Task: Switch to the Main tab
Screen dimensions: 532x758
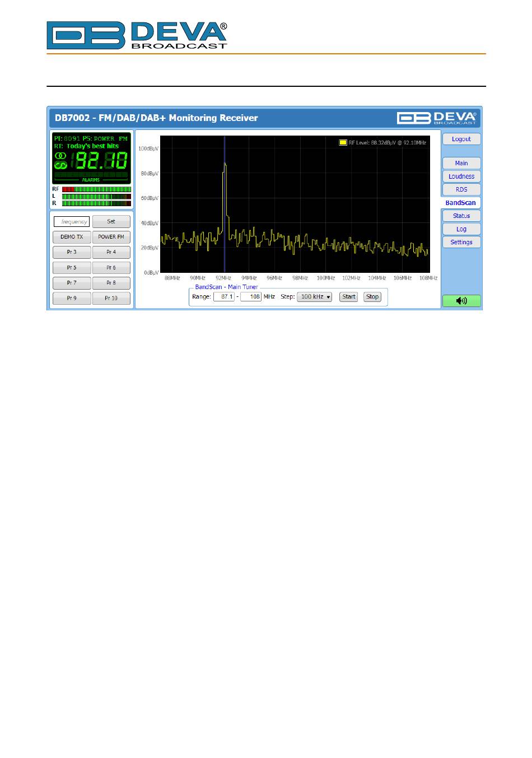Action: [x=461, y=163]
